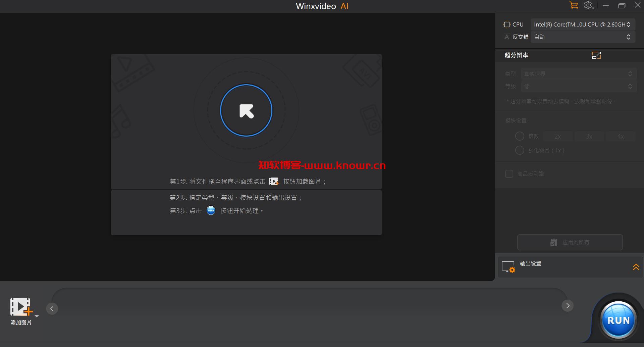The image size is (644, 347).
Task: Open the CPU hardware dropdown
Action: [583, 24]
